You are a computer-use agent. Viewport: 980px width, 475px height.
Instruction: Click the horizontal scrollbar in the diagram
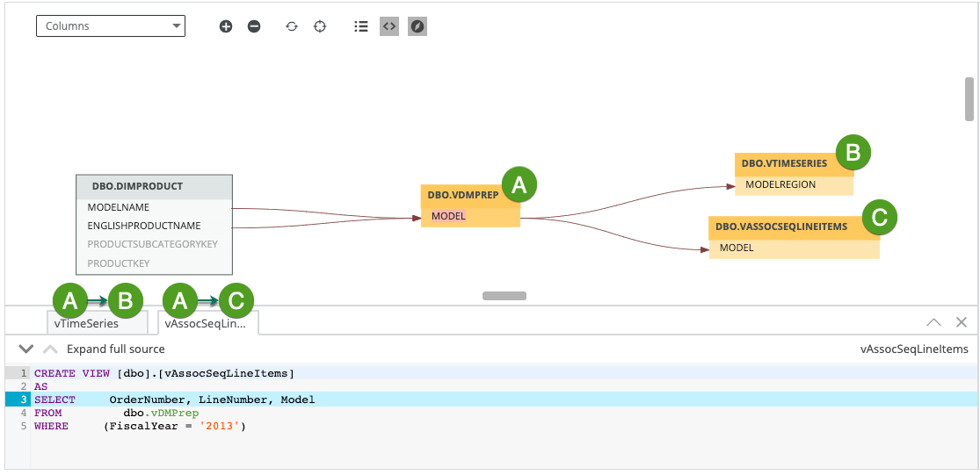[504, 296]
